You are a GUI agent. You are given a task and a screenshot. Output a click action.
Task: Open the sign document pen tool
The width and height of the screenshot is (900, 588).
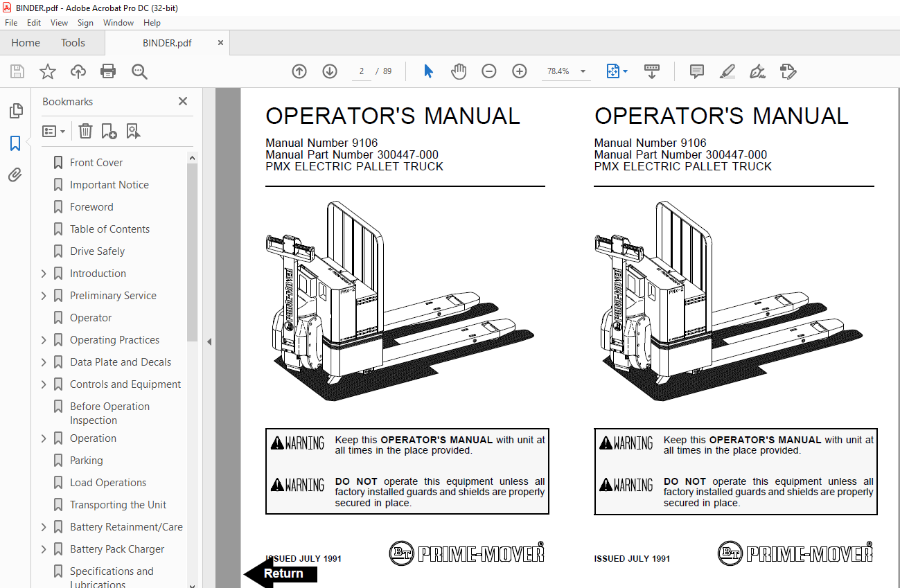point(757,71)
